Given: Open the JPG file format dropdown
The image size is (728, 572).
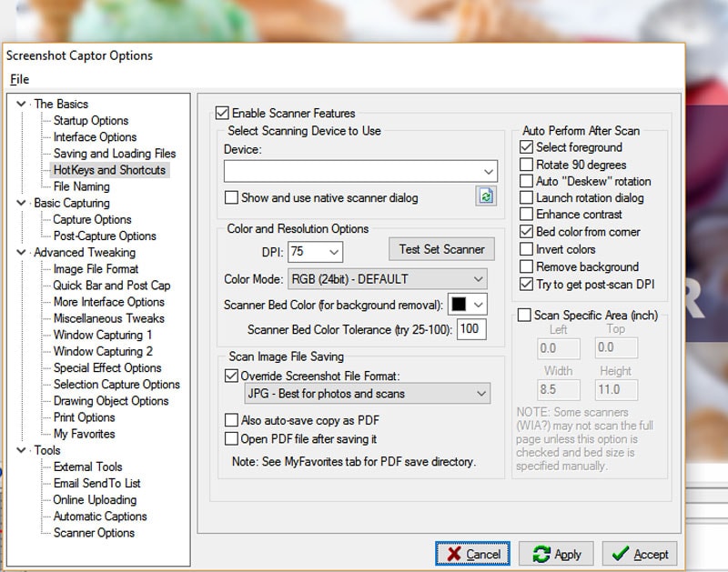Looking at the screenshot, I should (368, 394).
